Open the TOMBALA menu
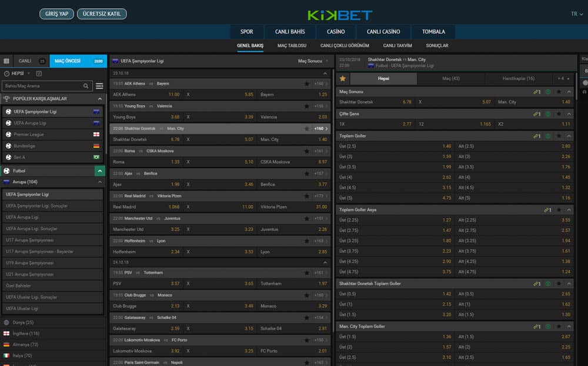This screenshot has height=366, width=588. coord(433,32)
